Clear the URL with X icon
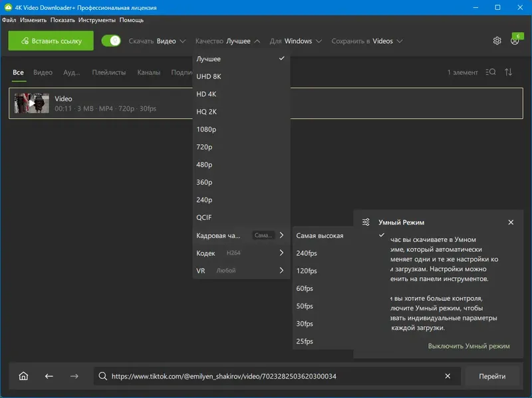 click(x=448, y=376)
